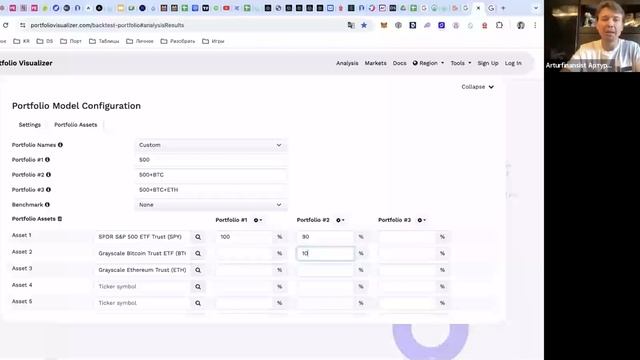Screen dimensions: 640x360
Task: Click the Asset 3 Grayscale Ethereum Trust field
Action: pyautogui.click(x=143, y=270)
